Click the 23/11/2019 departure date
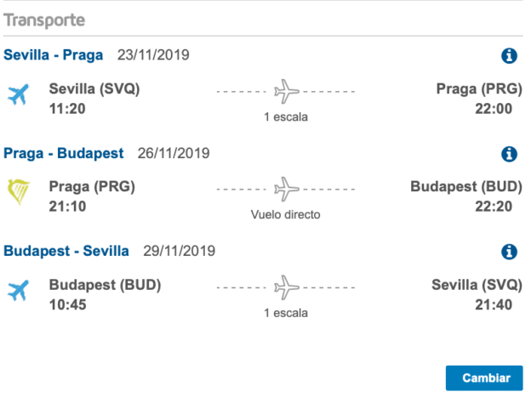 tap(152, 55)
